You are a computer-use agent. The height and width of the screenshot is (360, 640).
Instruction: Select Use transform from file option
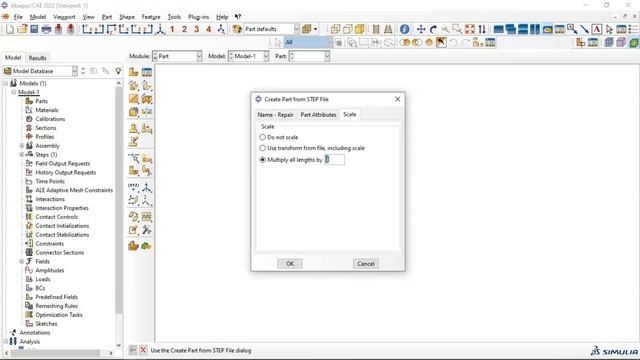(x=262, y=148)
